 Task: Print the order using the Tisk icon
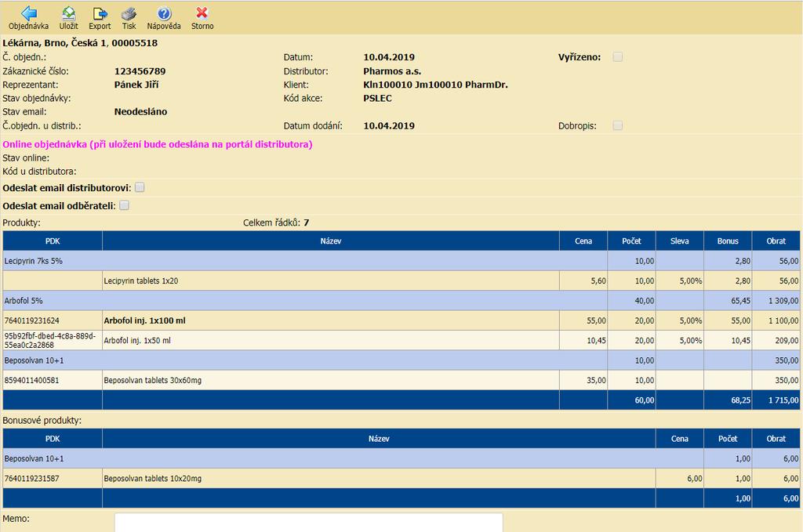point(129,13)
